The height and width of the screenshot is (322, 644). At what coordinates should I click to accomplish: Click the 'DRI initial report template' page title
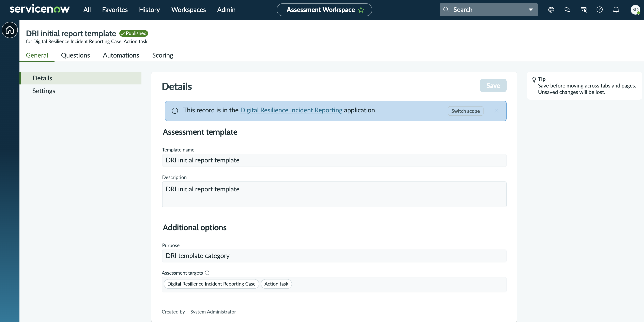point(71,33)
